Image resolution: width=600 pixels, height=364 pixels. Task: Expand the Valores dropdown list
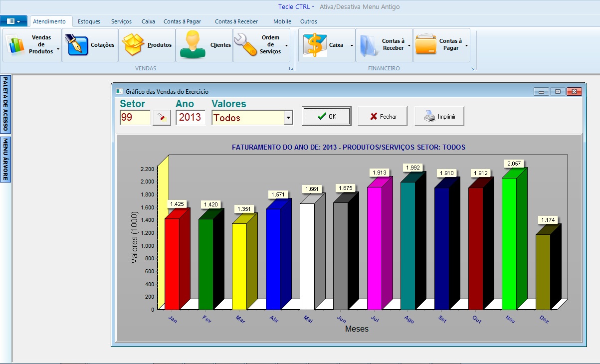point(288,118)
